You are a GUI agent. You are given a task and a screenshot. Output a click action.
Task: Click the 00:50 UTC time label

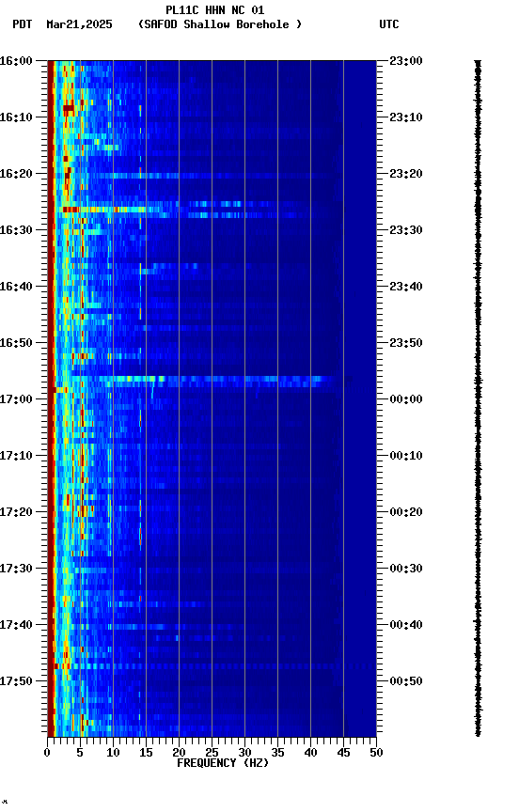(406, 681)
